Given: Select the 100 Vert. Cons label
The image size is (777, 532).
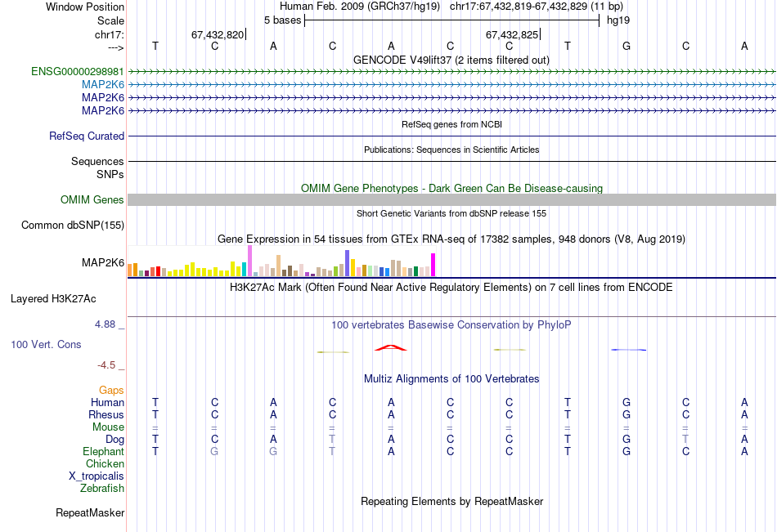Looking at the screenshot, I should click(46, 345).
